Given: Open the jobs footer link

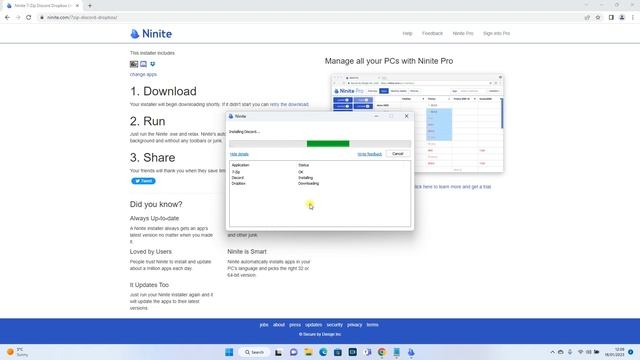Looking at the screenshot, I should coord(264,325).
